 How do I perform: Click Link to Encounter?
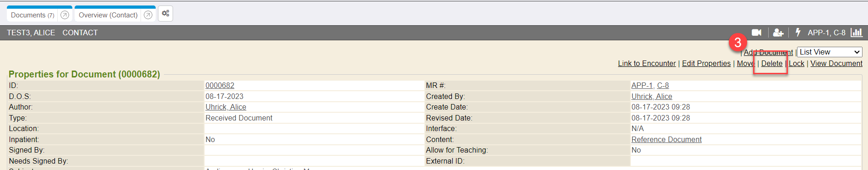coord(647,63)
